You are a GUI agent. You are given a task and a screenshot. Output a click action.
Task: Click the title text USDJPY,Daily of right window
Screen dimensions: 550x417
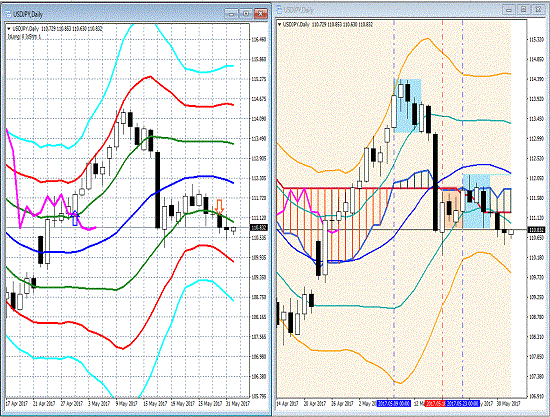pos(299,10)
